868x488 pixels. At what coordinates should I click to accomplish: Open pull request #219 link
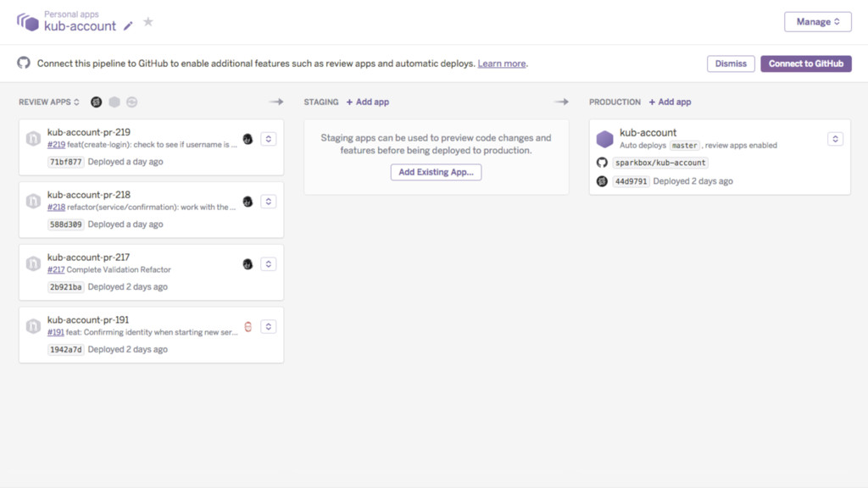(x=56, y=145)
